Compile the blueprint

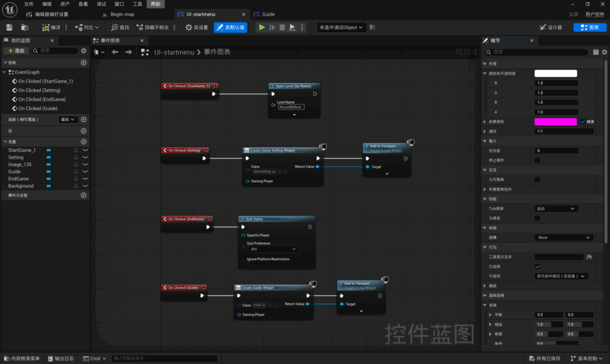coord(51,27)
